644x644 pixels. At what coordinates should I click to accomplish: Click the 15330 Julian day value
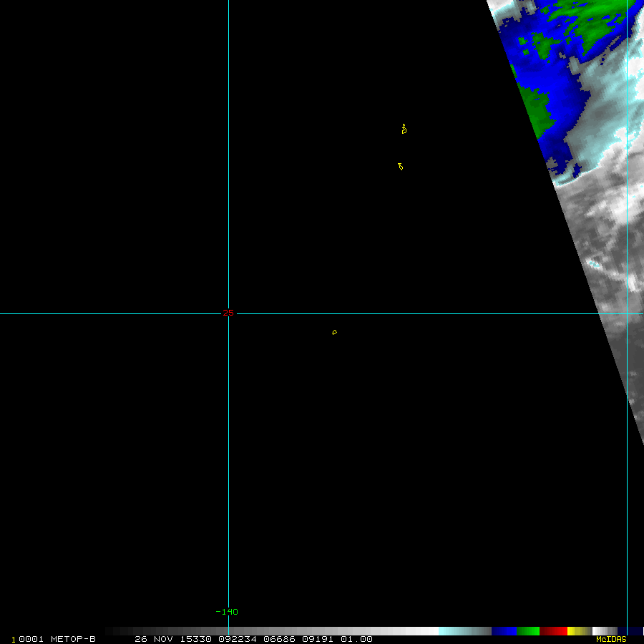point(196,639)
